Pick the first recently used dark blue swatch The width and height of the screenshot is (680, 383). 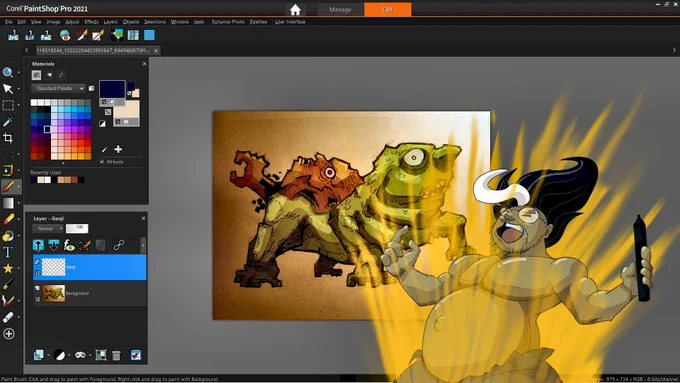click(x=33, y=180)
